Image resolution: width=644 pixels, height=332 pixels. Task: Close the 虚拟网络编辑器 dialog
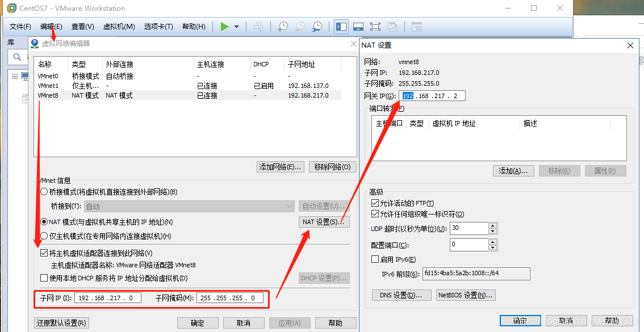pos(354,44)
